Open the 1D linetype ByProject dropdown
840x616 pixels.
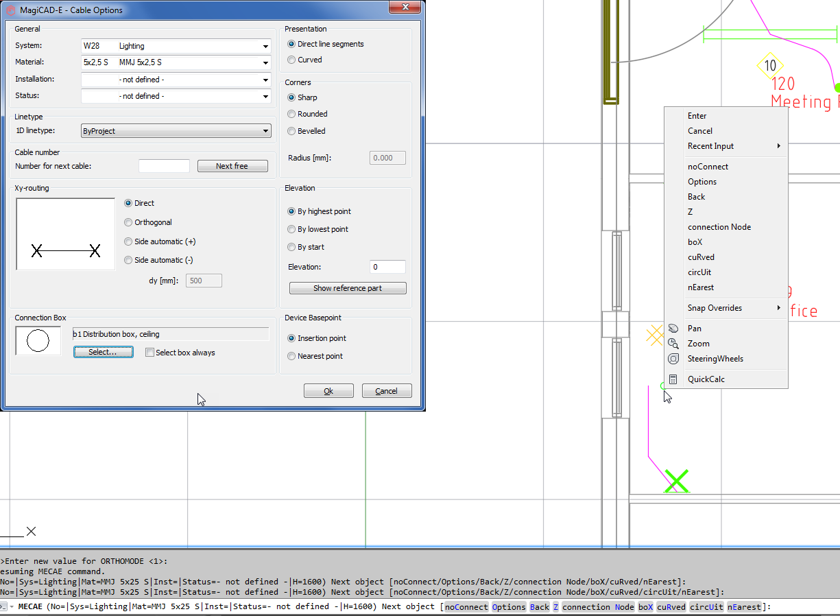point(265,131)
